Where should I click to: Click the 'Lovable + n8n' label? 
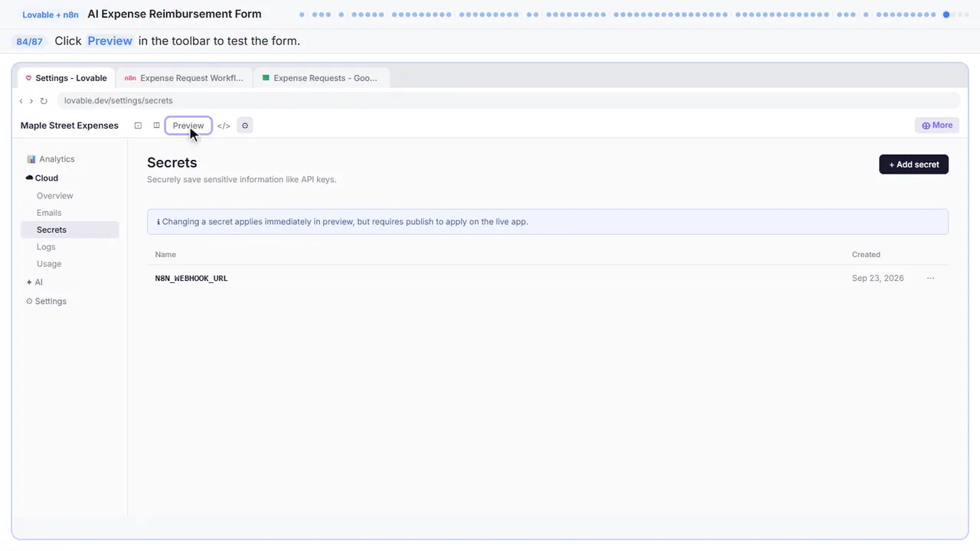click(51, 15)
